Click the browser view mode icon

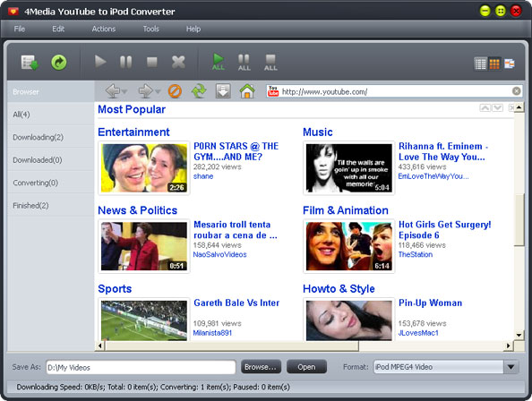pos(510,64)
